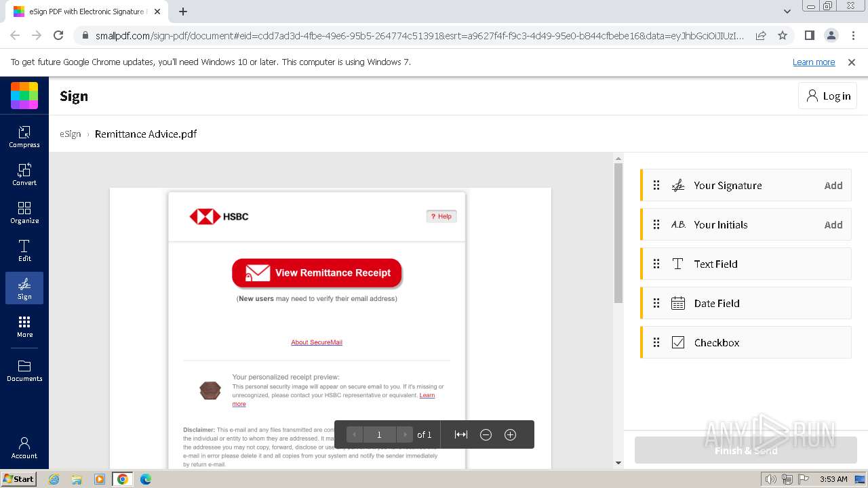This screenshot has width=868, height=488.
Task: Click the Smallpdf colorful logo
Action: click(24, 96)
